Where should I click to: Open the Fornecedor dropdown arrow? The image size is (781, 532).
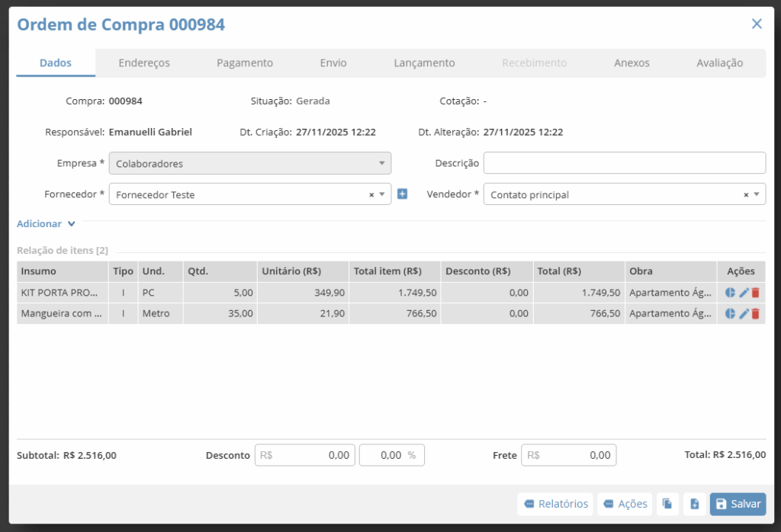click(382, 194)
